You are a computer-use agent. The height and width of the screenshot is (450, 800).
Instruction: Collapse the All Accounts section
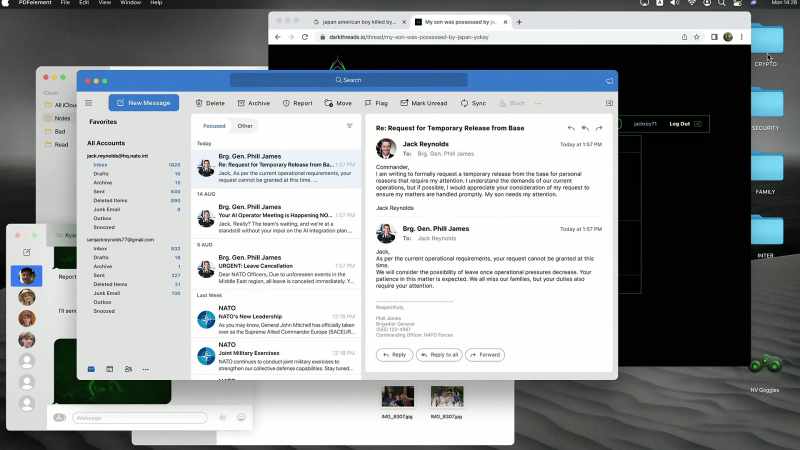[106, 143]
